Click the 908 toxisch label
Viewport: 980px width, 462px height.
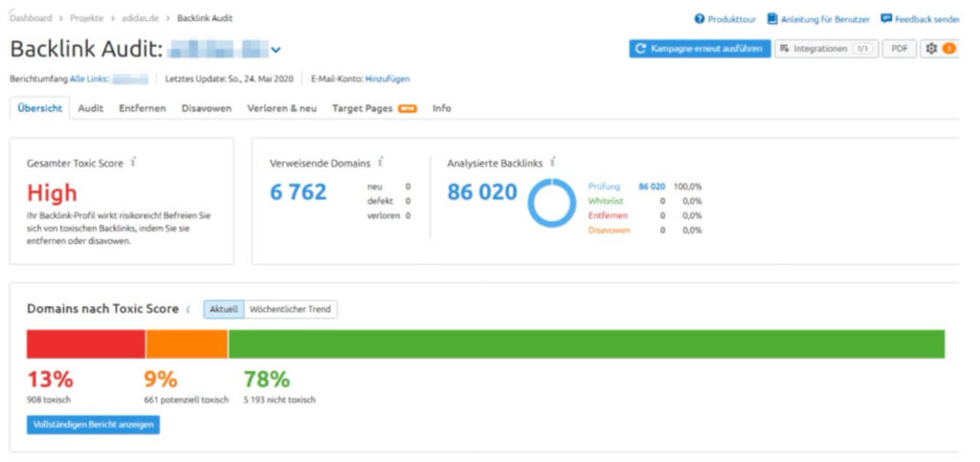tap(49, 400)
